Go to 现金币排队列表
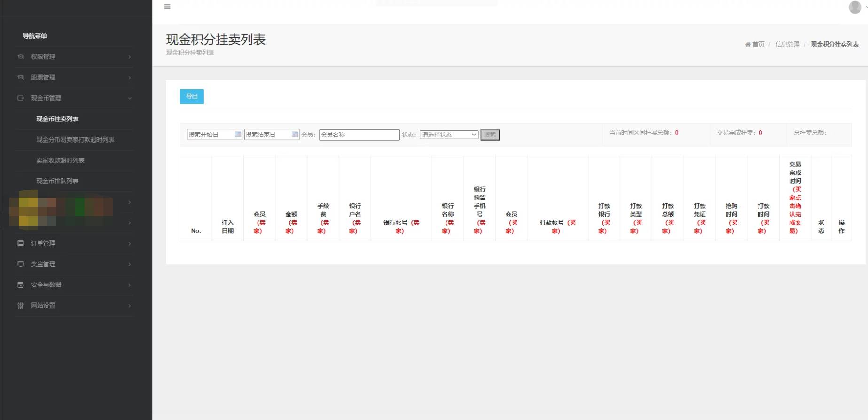 57,181
